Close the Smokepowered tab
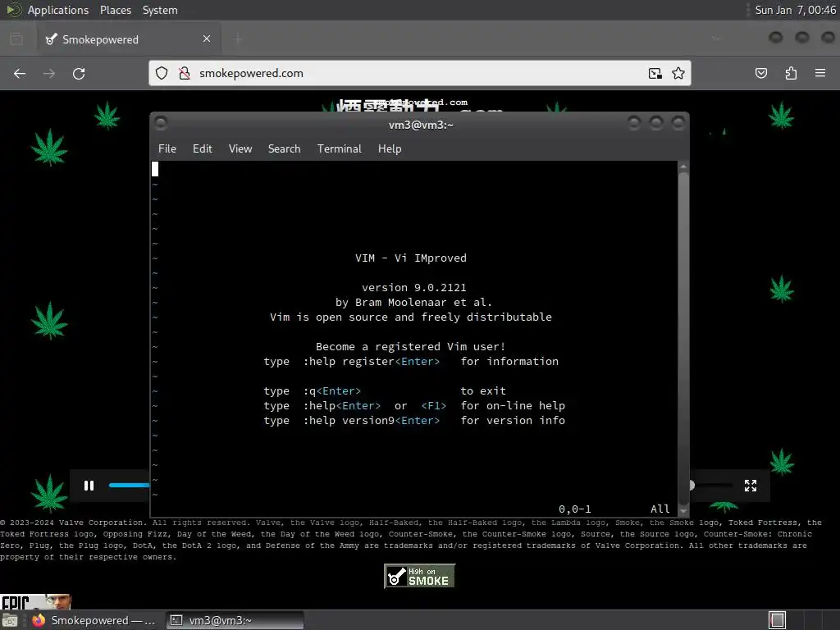Image resolution: width=840 pixels, height=630 pixels. tap(207, 39)
